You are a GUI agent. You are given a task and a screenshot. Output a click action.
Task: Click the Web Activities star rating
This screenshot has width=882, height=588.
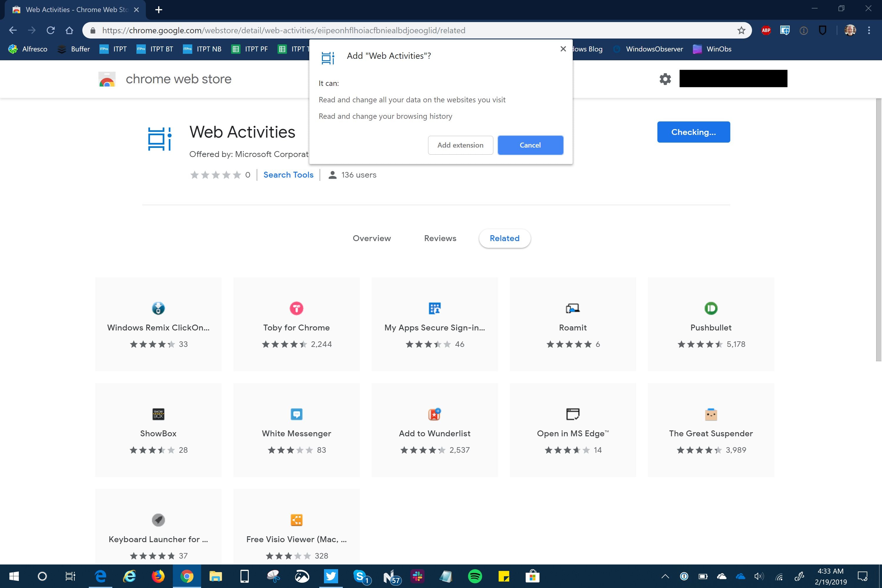click(216, 175)
